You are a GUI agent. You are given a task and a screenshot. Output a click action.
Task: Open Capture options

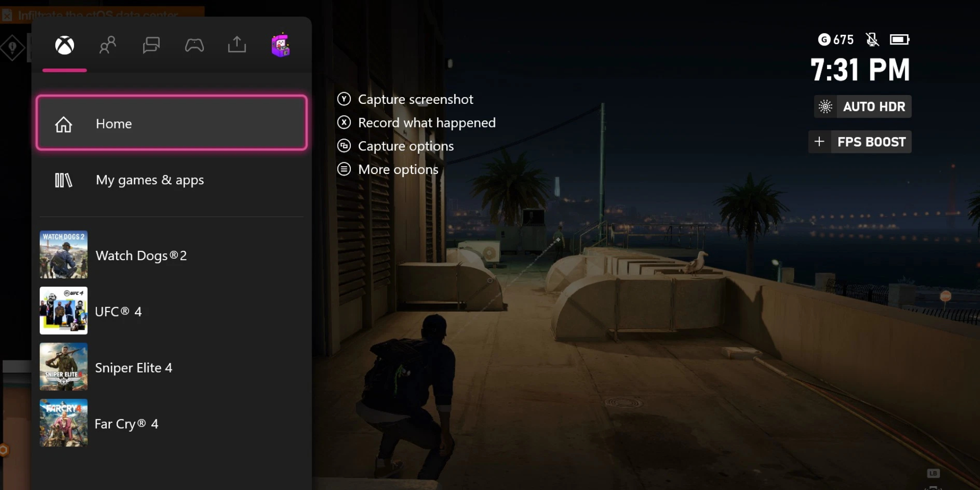pos(395,146)
